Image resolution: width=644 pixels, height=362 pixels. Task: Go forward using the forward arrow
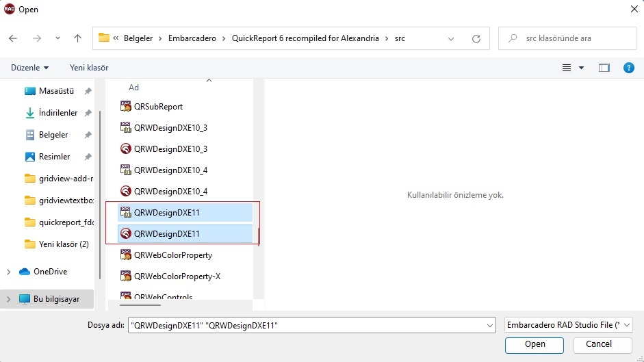[x=37, y=38]
